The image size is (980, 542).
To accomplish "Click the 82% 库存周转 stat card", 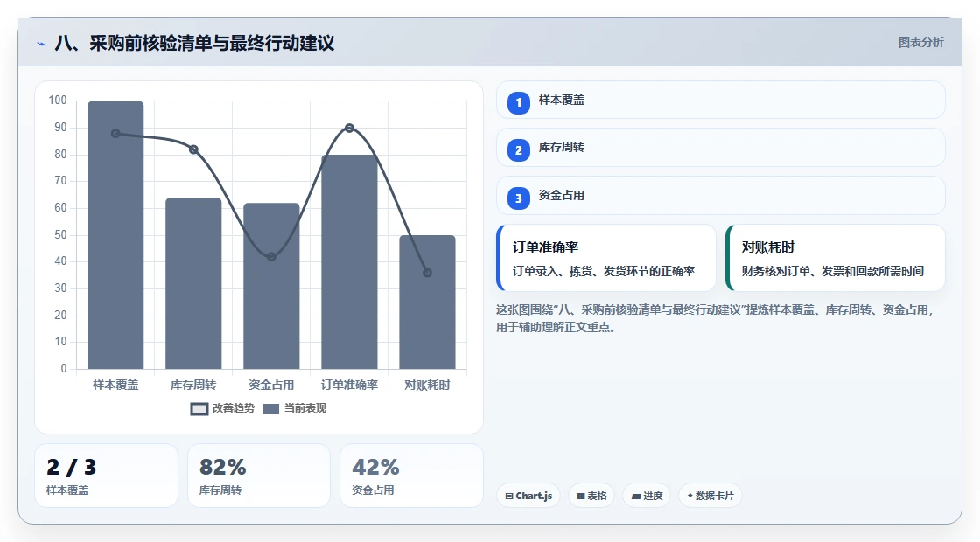I will [x=259, y=476].
